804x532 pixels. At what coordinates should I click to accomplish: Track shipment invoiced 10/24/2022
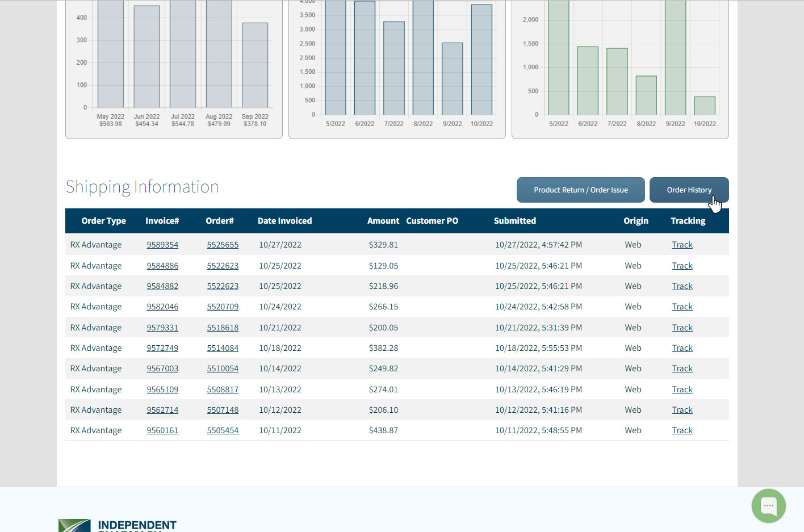[x=682, y=307]
